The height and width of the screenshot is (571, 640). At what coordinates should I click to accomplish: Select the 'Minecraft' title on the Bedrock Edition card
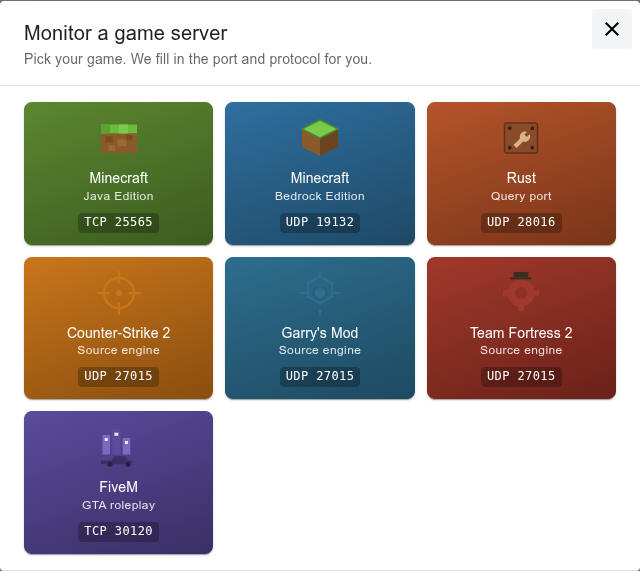pos(320,178)
